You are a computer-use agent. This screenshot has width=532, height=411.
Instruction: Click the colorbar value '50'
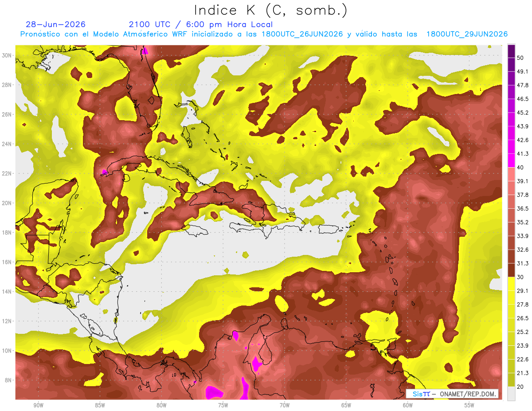[521, 58]
